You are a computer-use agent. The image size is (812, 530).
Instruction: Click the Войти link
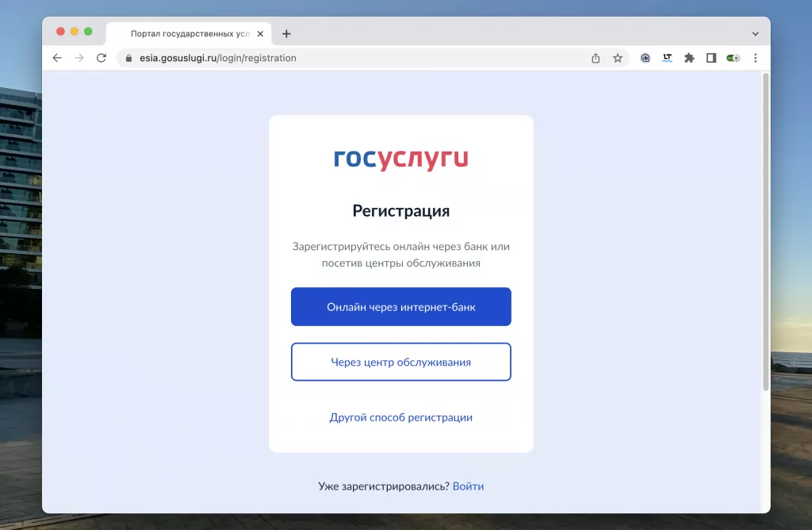pos(468,486)
